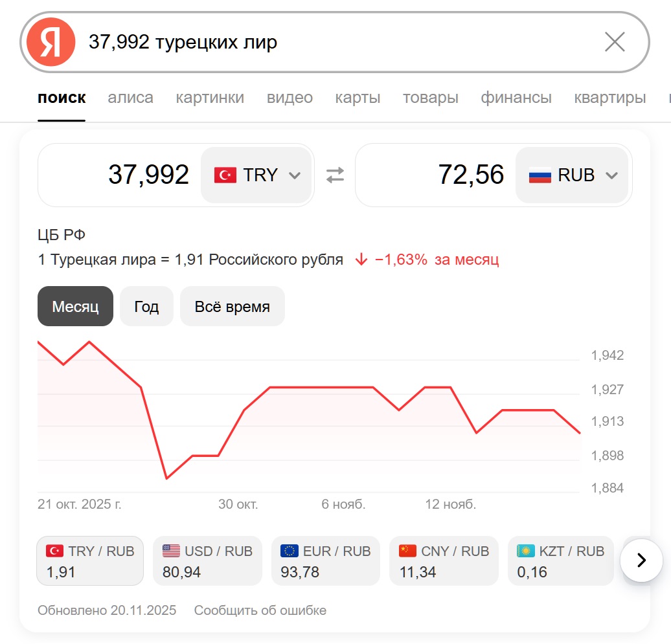Click the Russian flag icon in the converter
The image size is (671, 644).
click(540, 175)
